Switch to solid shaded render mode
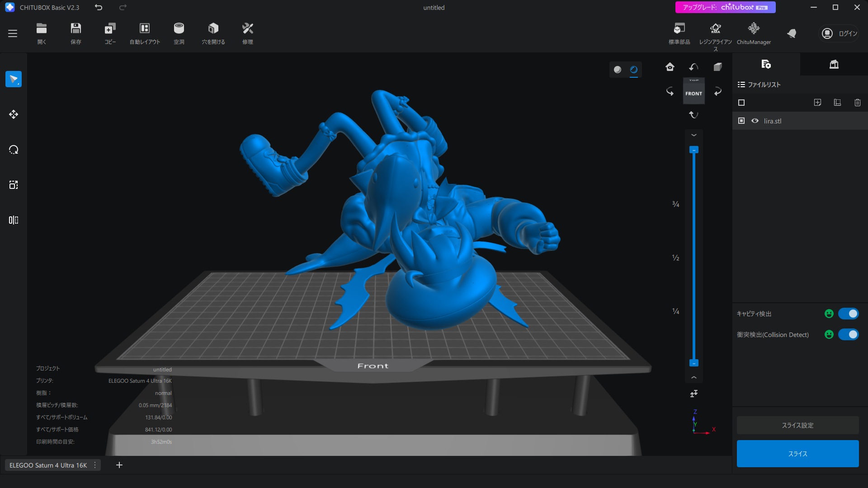The height and width of the screenshot is (488, 868). pyautogui.click(x=618, y=70)
